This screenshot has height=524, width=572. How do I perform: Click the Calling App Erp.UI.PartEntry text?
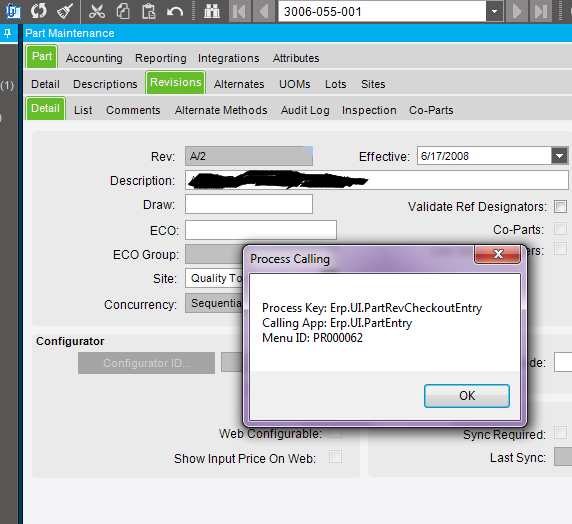[337, 323]
